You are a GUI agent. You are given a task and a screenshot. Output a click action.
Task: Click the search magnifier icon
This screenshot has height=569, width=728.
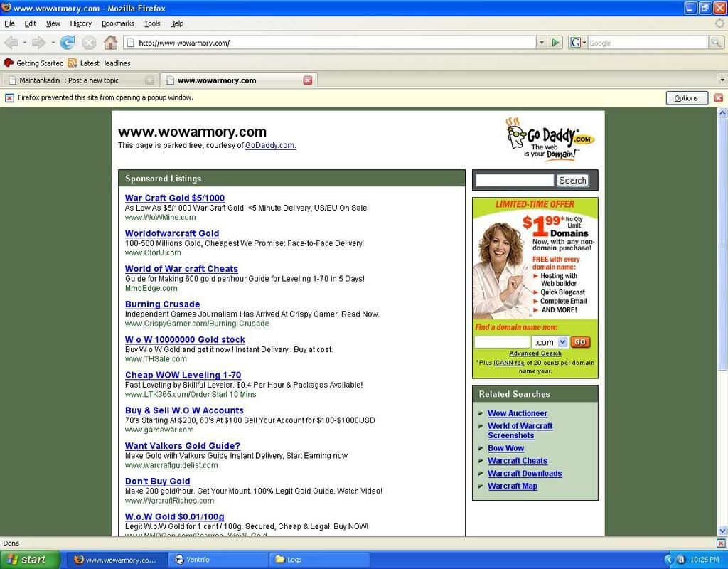point(715,43)
